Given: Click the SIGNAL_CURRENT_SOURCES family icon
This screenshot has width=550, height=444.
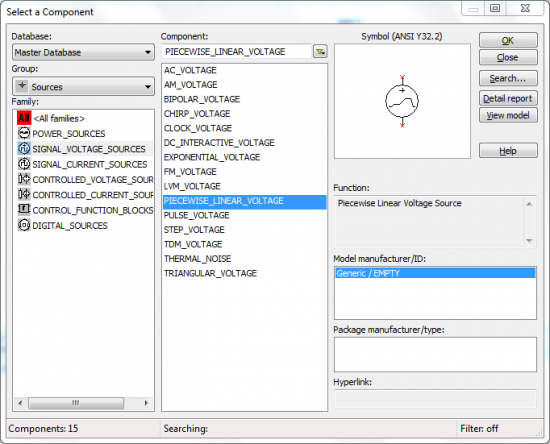Looking at the screenshot, I should (24, 164).
